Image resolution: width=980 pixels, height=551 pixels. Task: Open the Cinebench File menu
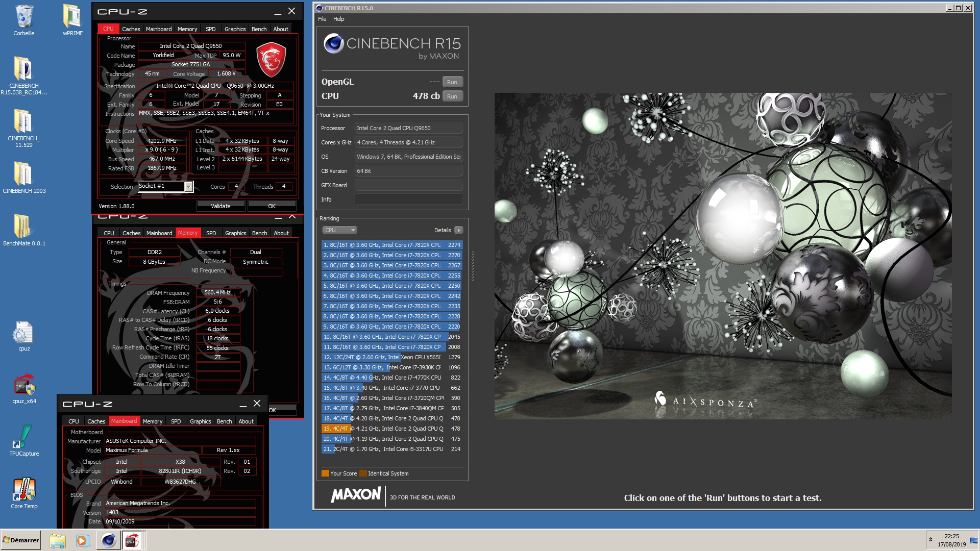click(322, 19)
